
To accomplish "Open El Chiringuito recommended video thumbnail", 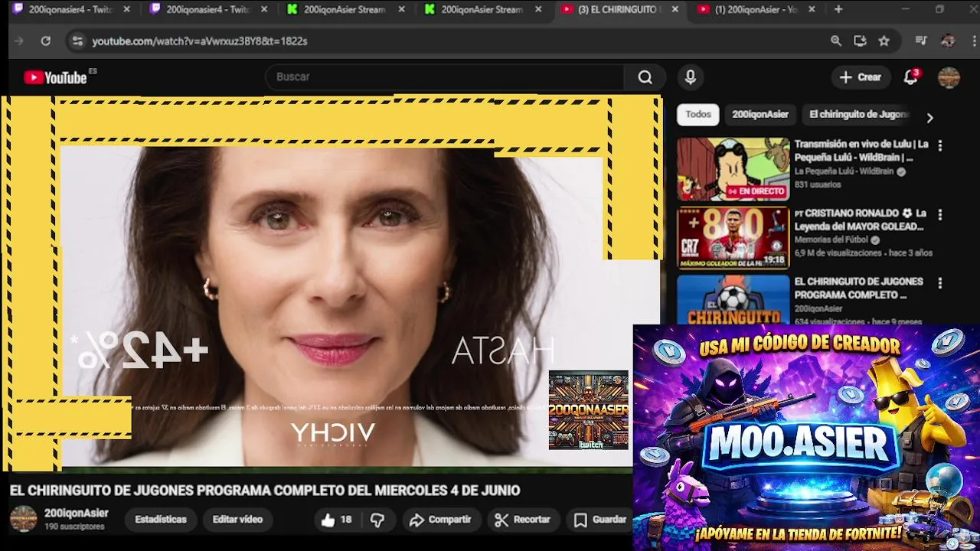I will click(733, 299).
